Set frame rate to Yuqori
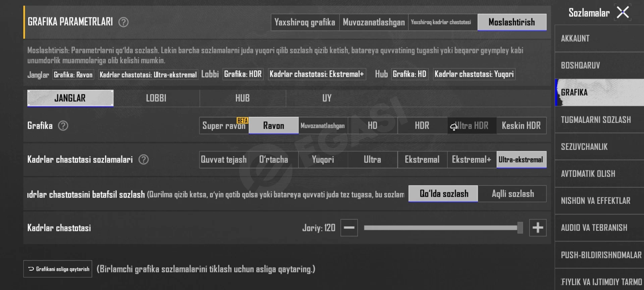This screenshot has height=290, width=644. [x=323, y=159]
